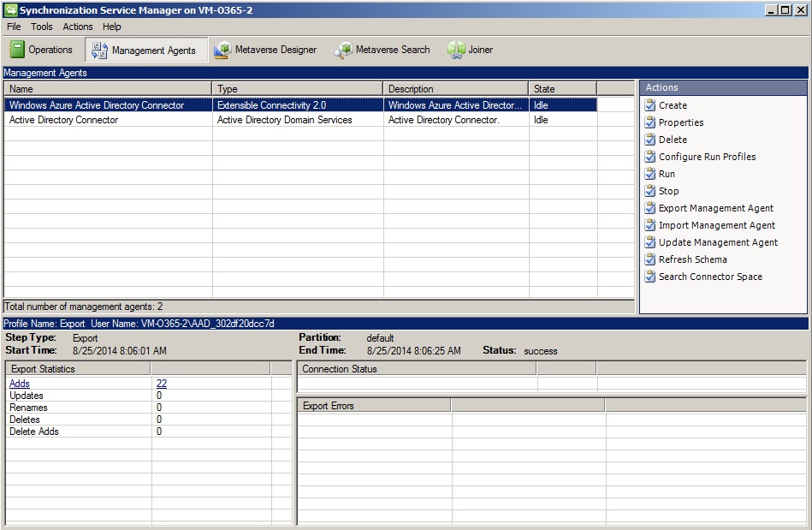Open the Tools menu
Screen dimensions: 812x530
pyautogui.click(x=41, y=27)
